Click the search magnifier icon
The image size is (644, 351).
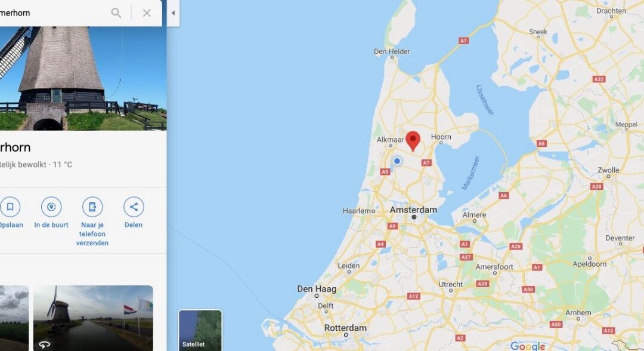(116, 13)
